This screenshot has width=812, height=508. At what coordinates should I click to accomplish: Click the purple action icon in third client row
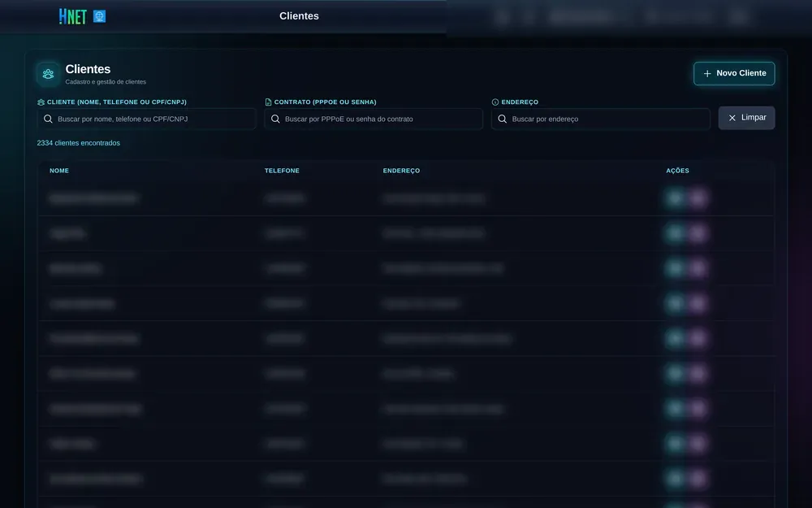click(698, 268)
